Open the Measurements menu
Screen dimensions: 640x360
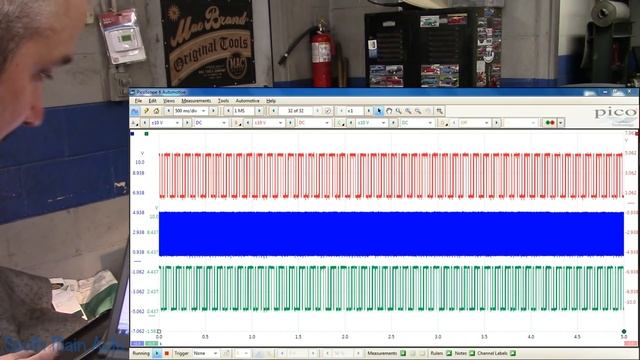196,101
